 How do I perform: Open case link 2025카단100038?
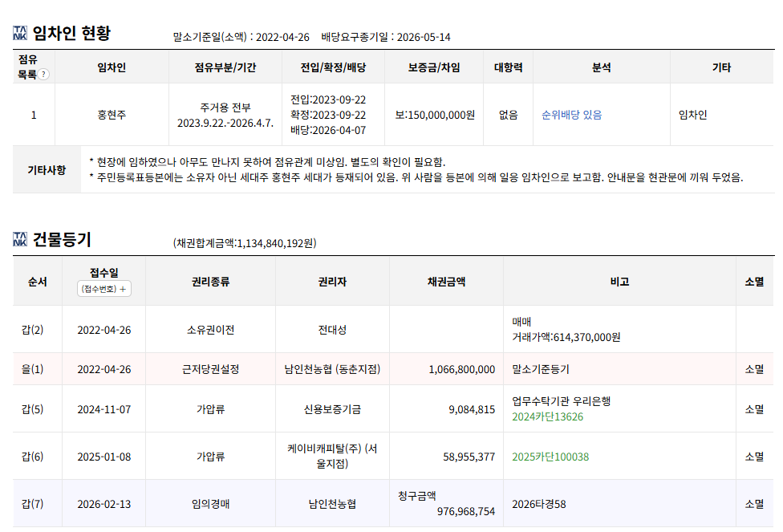click(550, 457)
